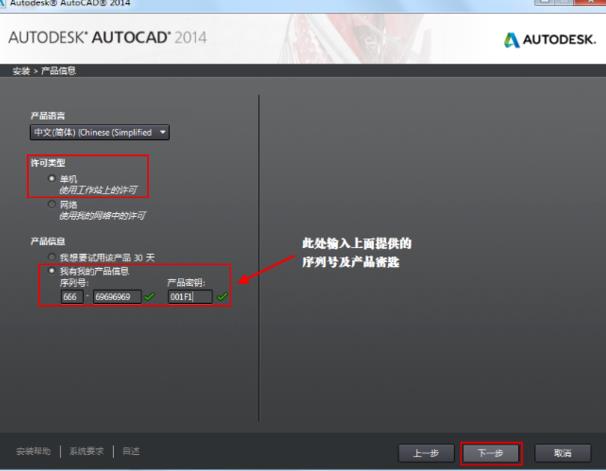Open the 产品语言 language dropdown

pos(100,132)
